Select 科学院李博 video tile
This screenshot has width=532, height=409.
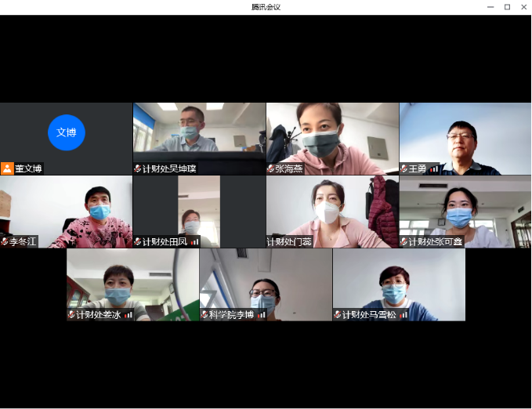pos(266,284)
